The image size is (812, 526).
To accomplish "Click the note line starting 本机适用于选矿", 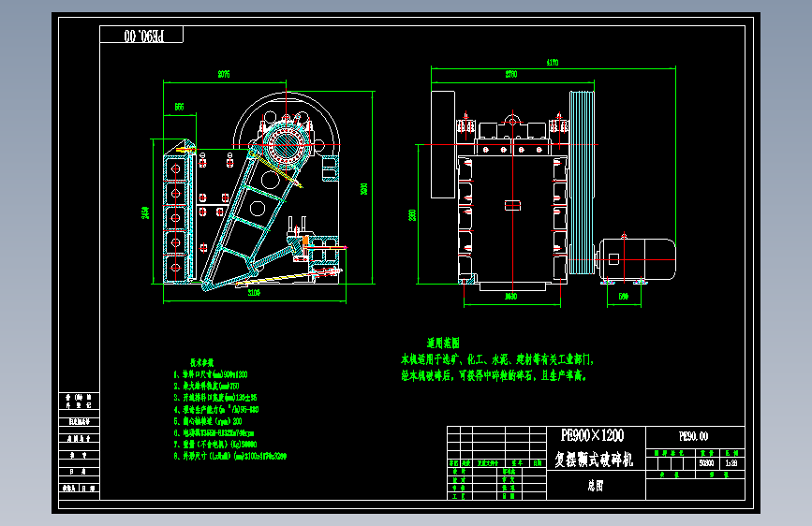I will [497, 359].
